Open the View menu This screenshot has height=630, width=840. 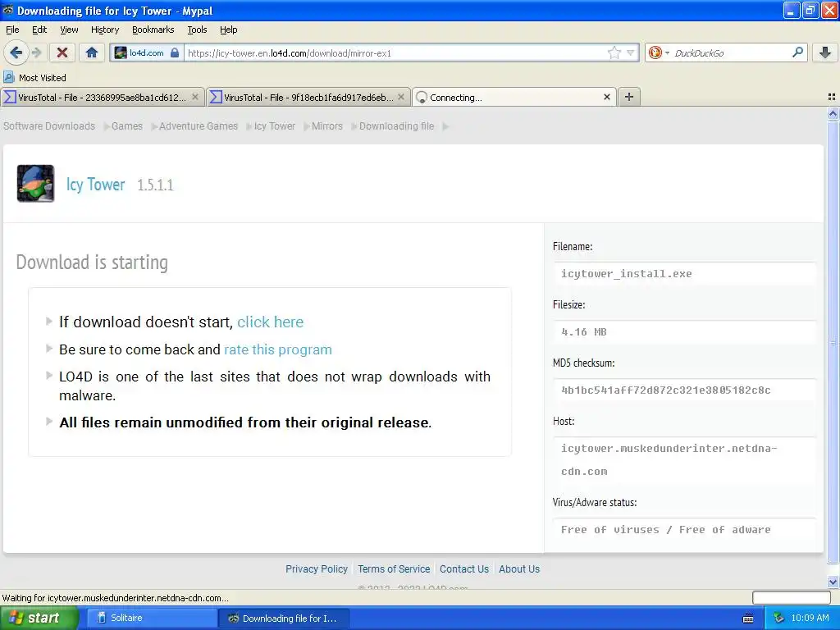69,30
